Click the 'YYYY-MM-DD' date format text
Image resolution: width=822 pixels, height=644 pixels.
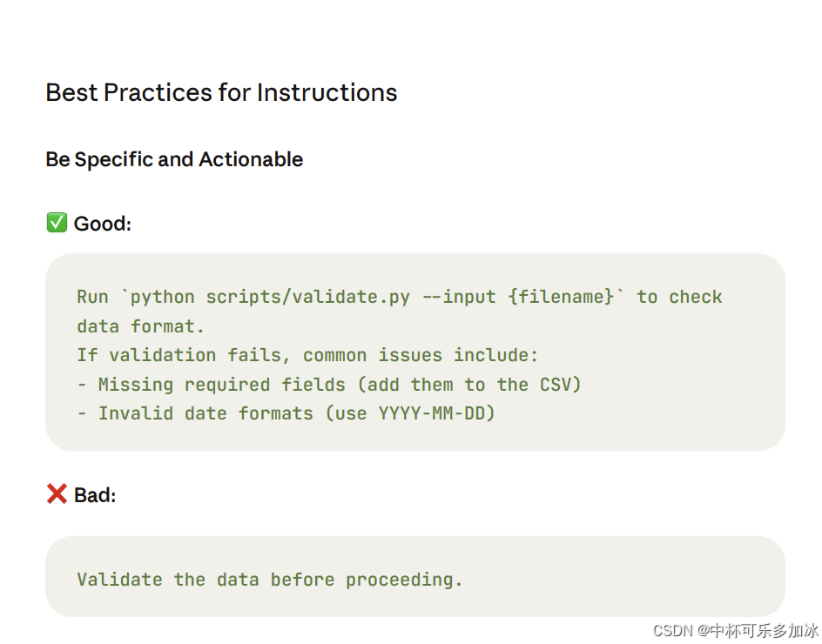tap(431, 413)
